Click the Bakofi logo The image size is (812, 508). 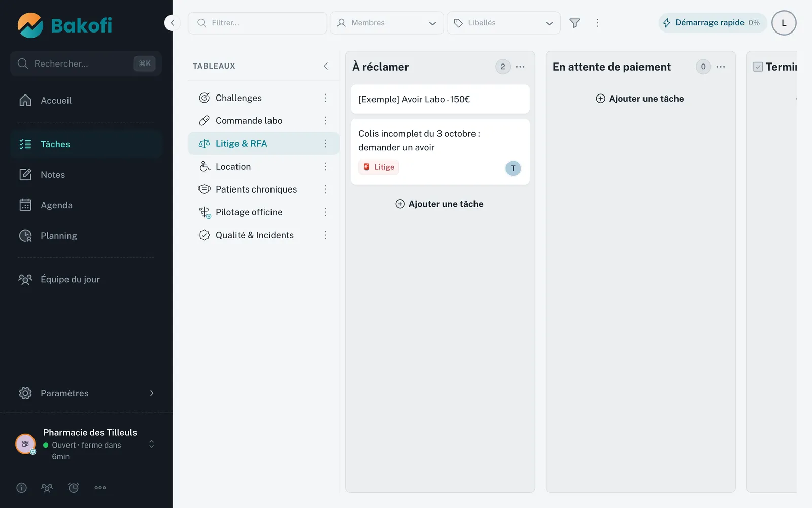pyautogui.click(x=64, y=25)
